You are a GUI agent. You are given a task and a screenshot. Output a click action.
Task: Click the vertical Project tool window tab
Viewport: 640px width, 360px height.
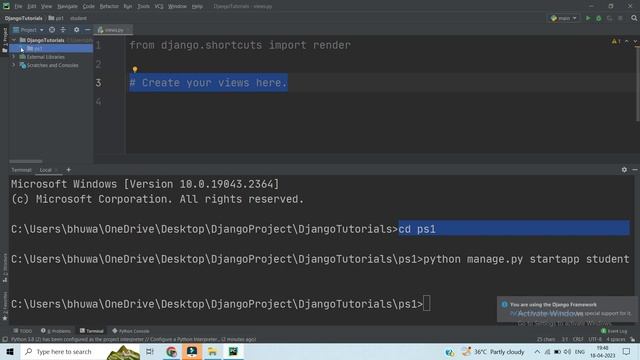[x=4, y=40]
